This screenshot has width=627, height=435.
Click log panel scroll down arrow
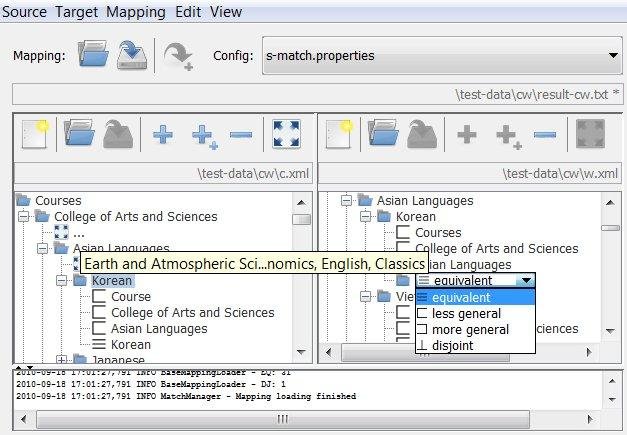pyautogui.click(x=612, y=399)
